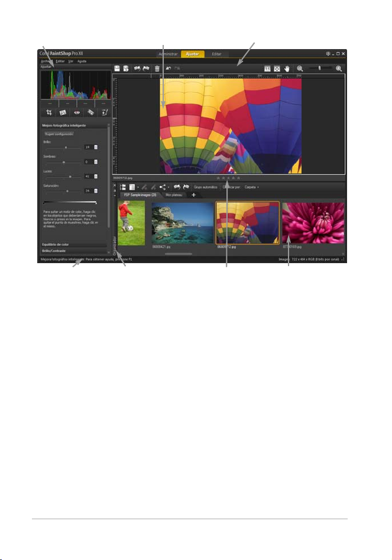Image resolution: width=392 pixels, height=560 pixels.
Task: Select the Crop tool under the histogram
Action: coord(49,112)
